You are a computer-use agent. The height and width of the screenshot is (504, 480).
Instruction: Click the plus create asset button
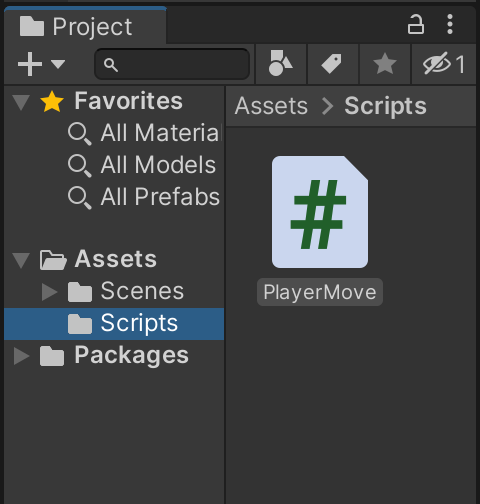(x=30, y=64)
